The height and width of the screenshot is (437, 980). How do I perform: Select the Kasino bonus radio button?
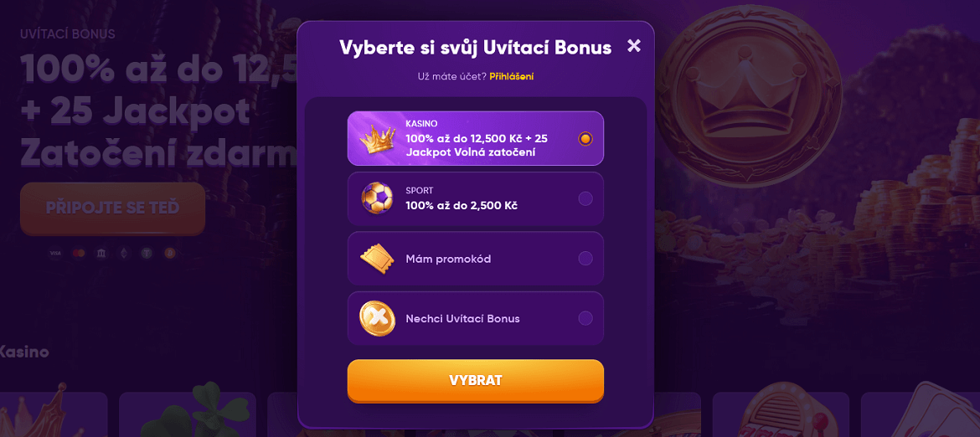(585, 139)
